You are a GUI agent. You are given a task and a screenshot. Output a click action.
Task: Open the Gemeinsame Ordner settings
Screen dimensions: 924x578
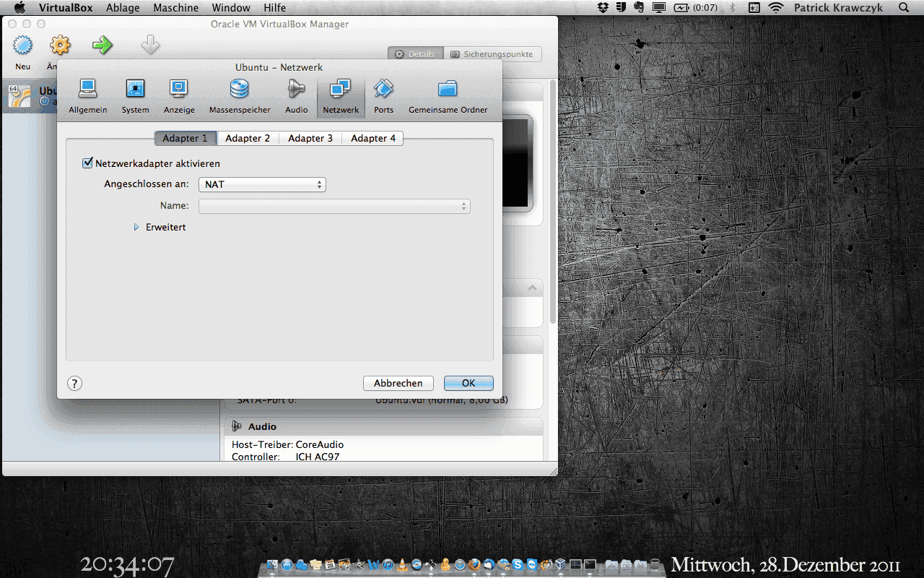click(448, 97)
